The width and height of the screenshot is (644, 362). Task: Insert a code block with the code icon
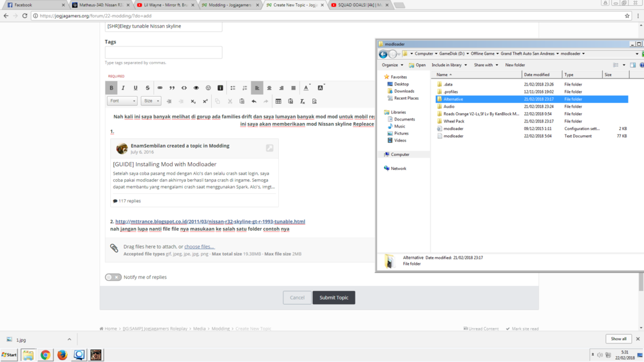tap(184, 88)
